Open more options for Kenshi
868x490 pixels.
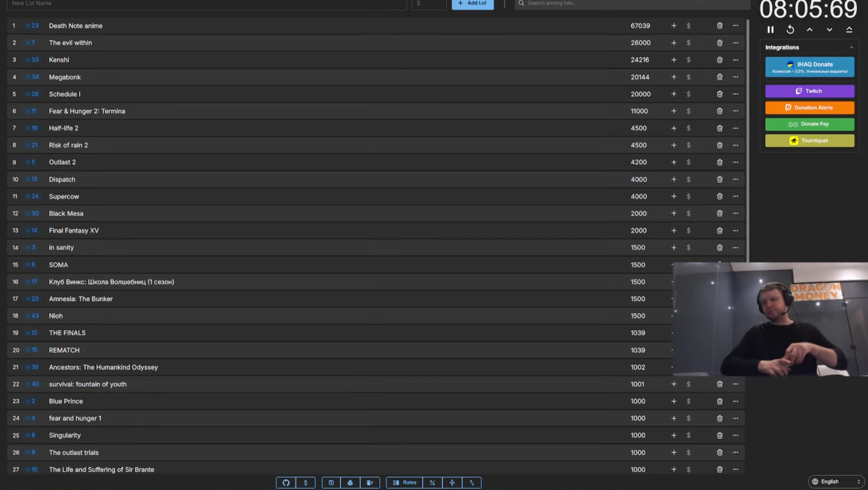735,60
